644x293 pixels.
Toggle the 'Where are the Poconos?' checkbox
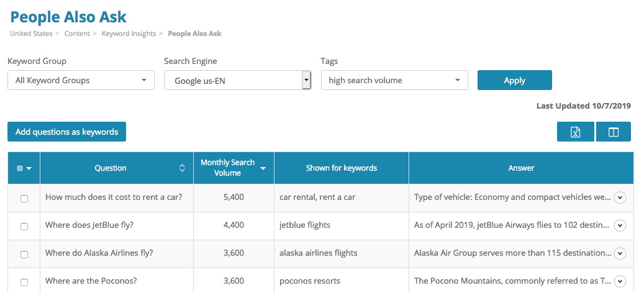tap(24, 282)
